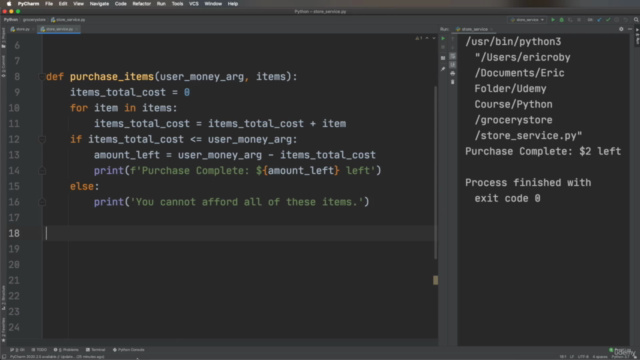Run store_service with the green play icon in the main toolbar
The width and height of the screenshot is (640, 360).
pos(553,20)
